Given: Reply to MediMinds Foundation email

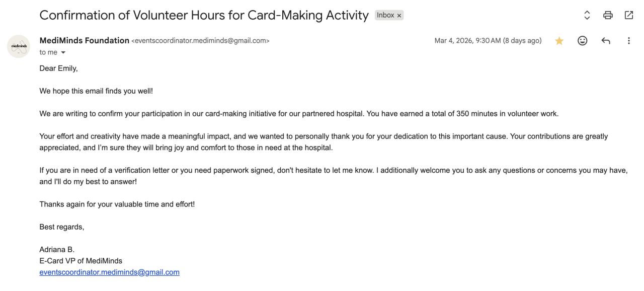Looking at the screenshot, I should click(606, 41).
